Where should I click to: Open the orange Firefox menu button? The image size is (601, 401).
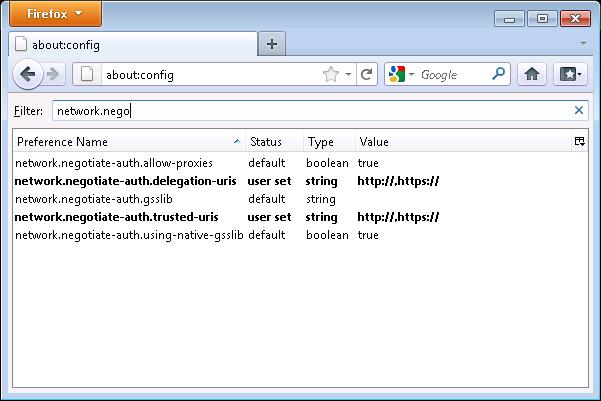coord(56,14)
